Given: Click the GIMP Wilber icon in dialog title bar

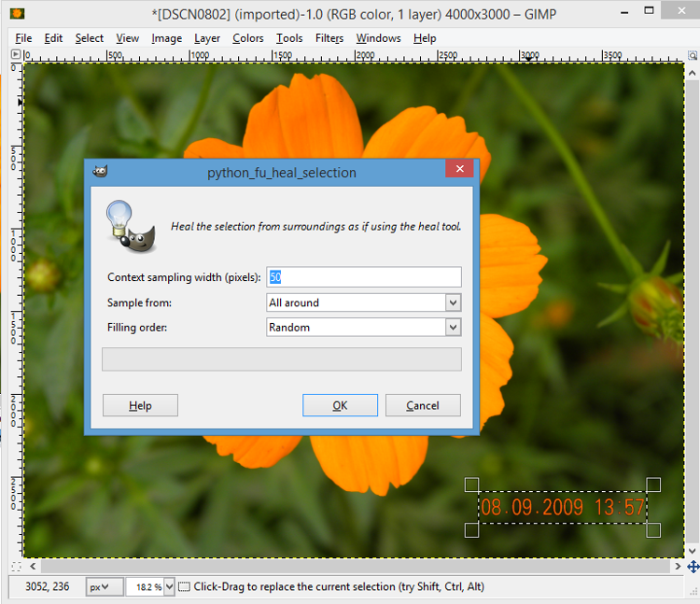Looking at the screenshot, I should point(100,172).
